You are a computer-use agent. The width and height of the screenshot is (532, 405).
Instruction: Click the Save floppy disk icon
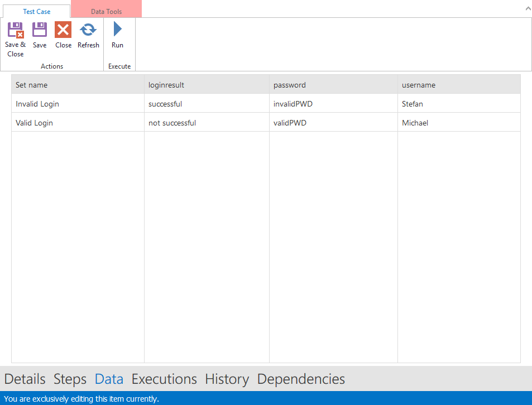click(40, 30)
